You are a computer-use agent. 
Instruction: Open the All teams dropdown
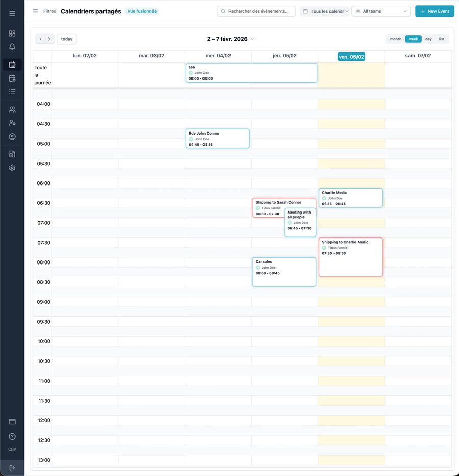(x=381, y=11)
